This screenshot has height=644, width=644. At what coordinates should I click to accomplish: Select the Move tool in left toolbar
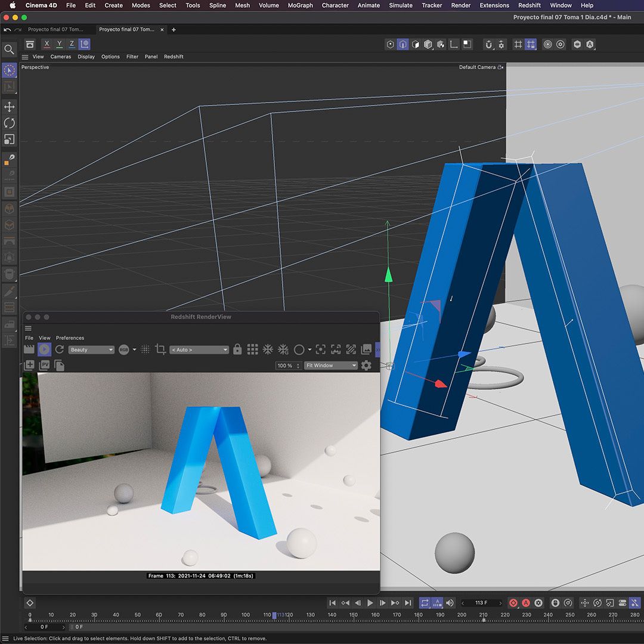tap(9, 107)
